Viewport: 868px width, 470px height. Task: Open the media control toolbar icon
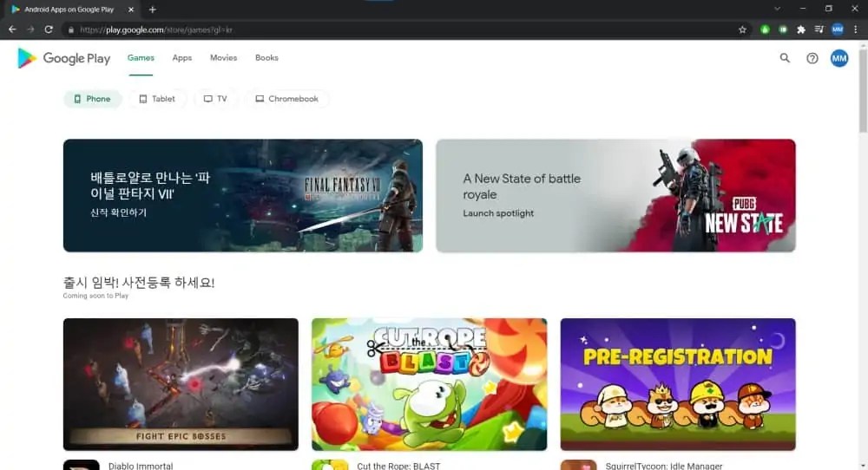(819, 29)
